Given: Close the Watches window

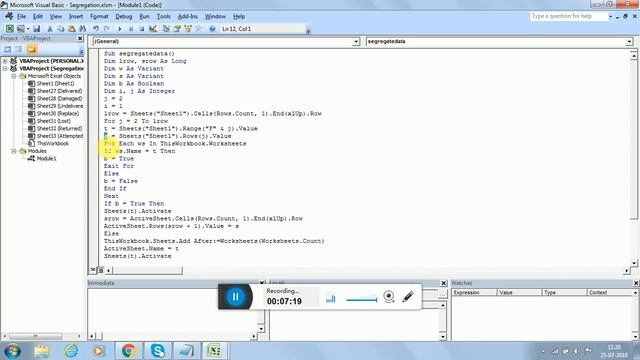Looking at the screenshot, I should 636,283.
